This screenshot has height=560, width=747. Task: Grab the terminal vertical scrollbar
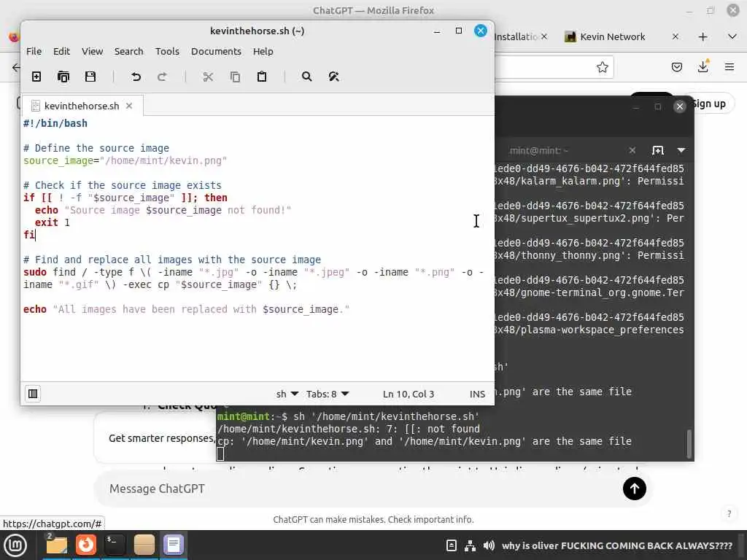(689, 443)
